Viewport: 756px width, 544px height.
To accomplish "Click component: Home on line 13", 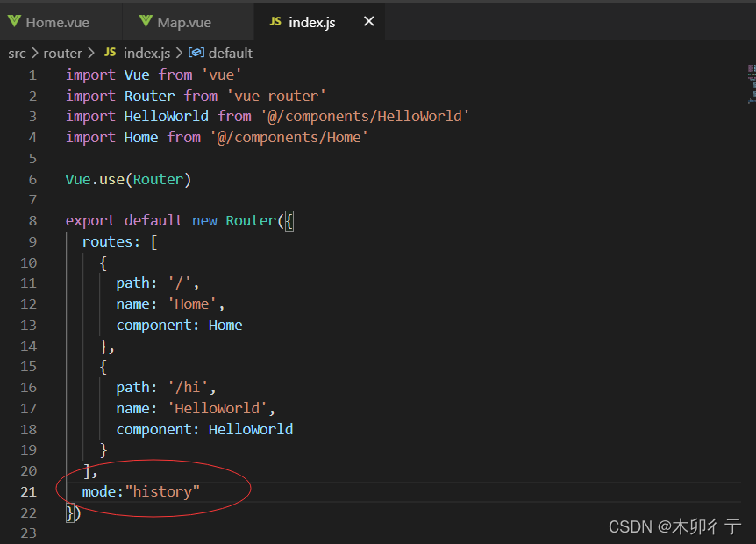I will click(x=179, y=326).
